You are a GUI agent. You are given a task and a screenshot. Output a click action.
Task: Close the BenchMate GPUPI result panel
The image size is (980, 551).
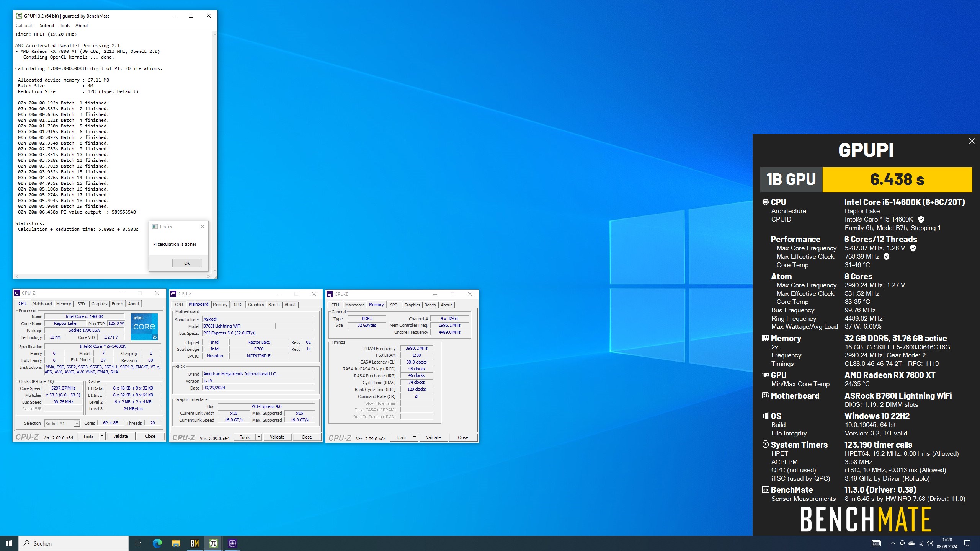(972, 141)
